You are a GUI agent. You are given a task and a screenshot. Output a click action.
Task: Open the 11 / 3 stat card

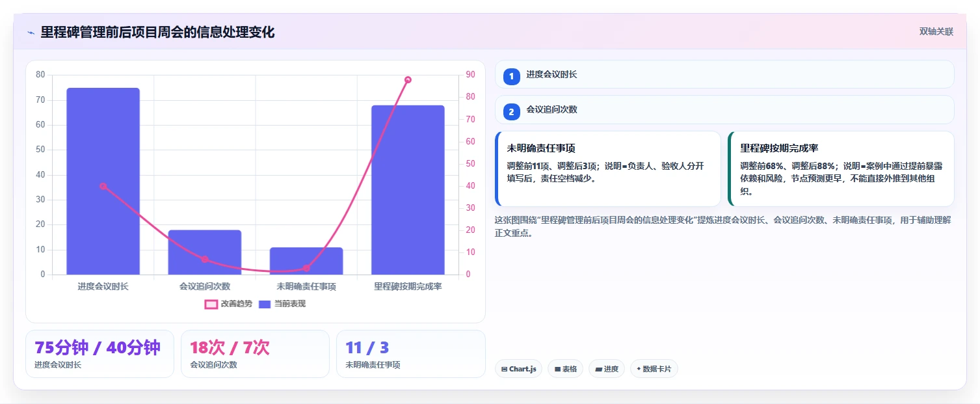(410, 354)
